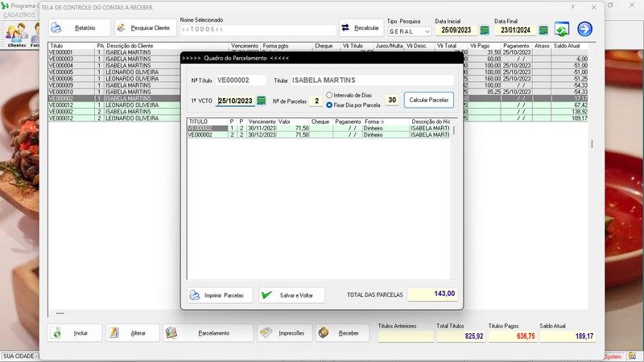Click the Data Inicial calendar icon
Screen dimensions: 644x362
[485, 30]
